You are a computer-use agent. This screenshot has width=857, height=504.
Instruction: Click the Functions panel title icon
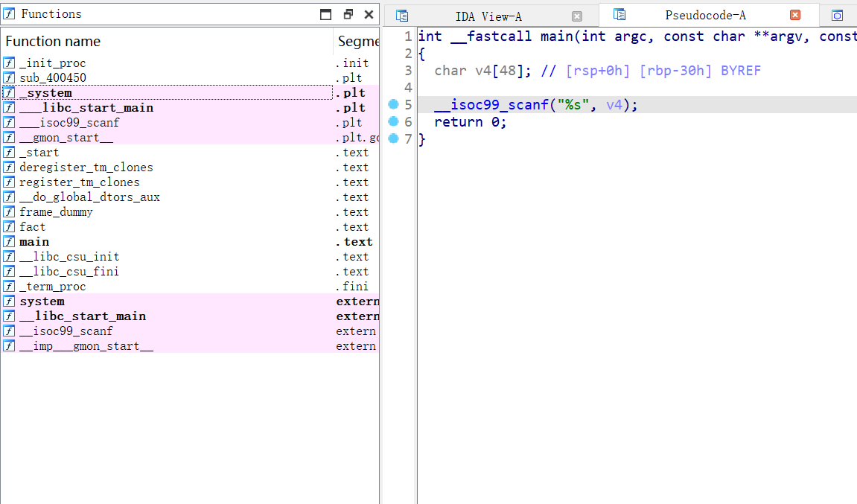[x=9, y=13]
